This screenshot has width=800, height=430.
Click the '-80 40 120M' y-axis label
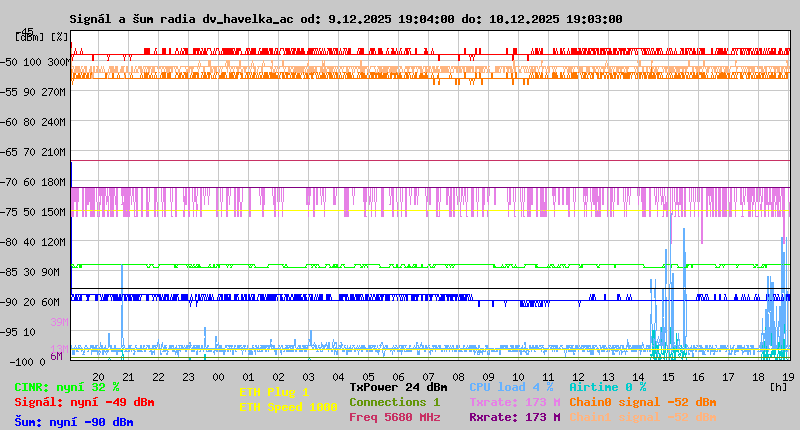point(33,242)
